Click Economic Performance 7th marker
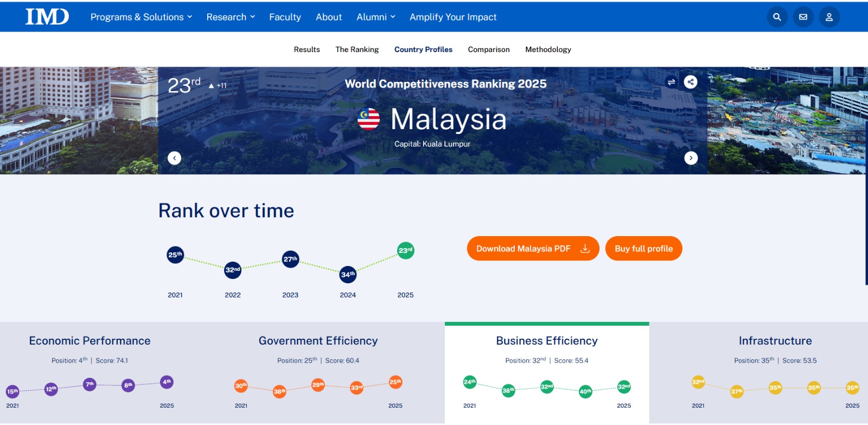This screenshot has width=868, height=425. click(90, 384)
